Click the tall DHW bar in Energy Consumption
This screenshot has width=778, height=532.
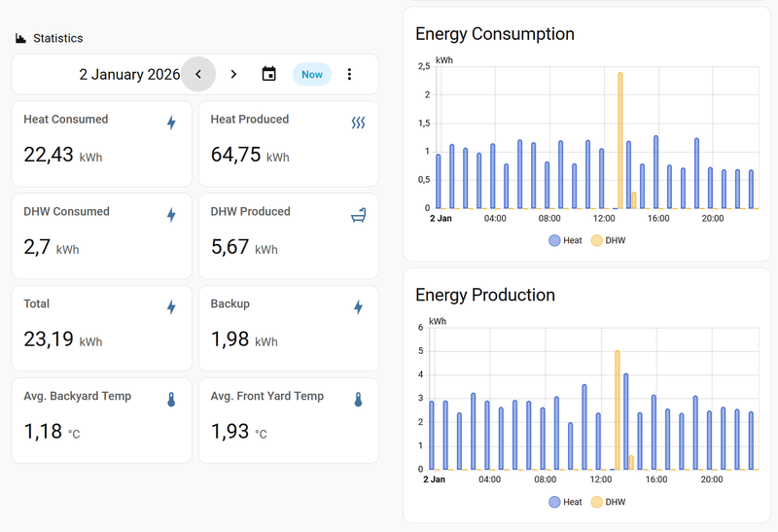[619, 141]
